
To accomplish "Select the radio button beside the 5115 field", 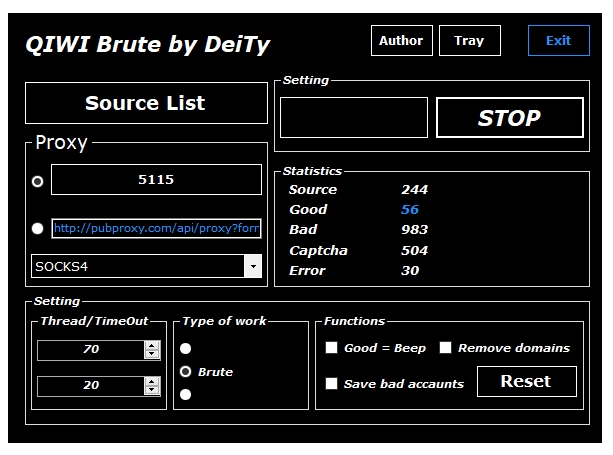I will tap(38, 181).
